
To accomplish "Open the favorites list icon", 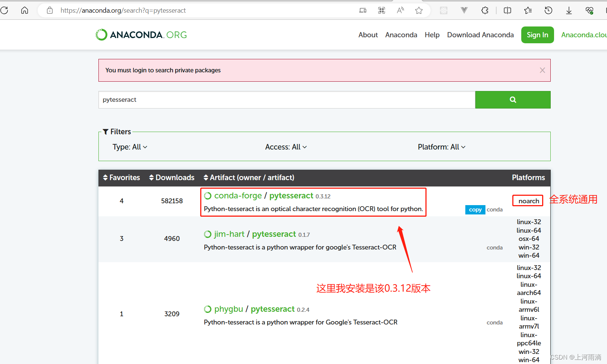I will 528,10.
